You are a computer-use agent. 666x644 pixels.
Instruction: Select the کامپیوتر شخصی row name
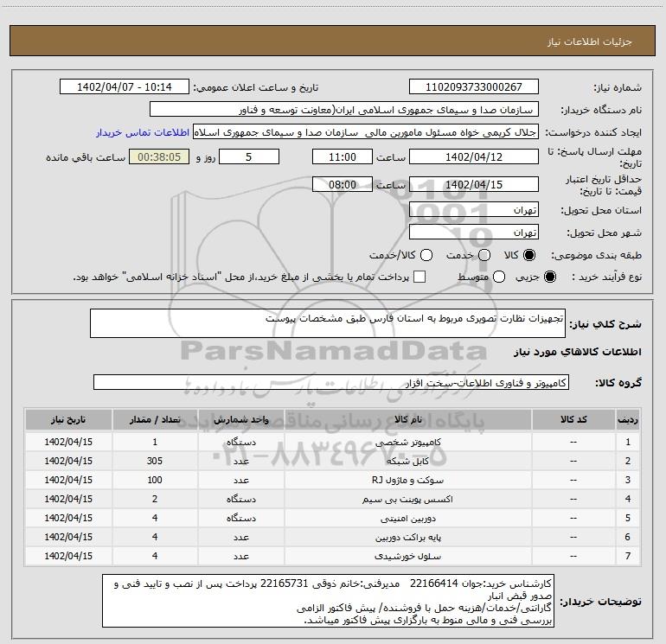tap(407, 442)
